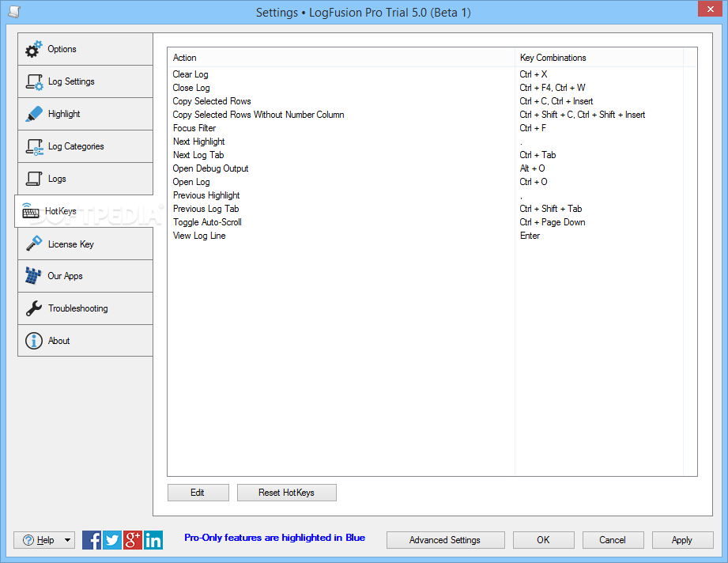Open the Twitter bird icon
Screen dimensions: 728x563
(x=112, y=540)
